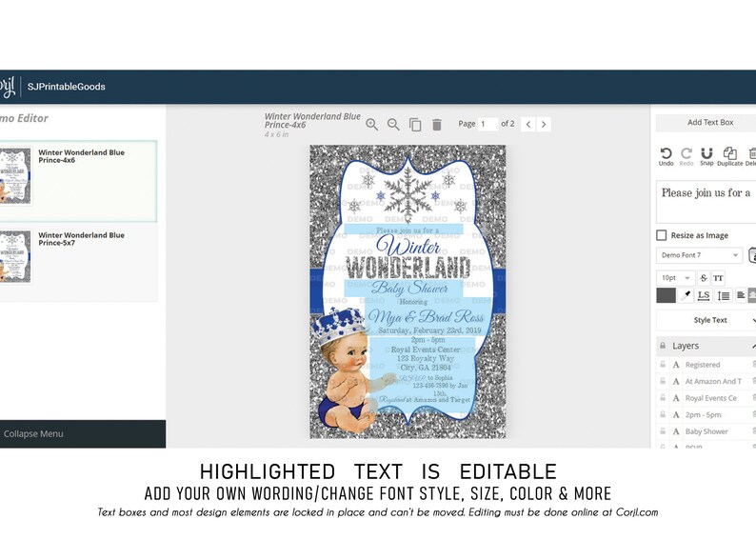The image size is (756, 540).
Task: Go to the next page arrow
Action: 544,125
